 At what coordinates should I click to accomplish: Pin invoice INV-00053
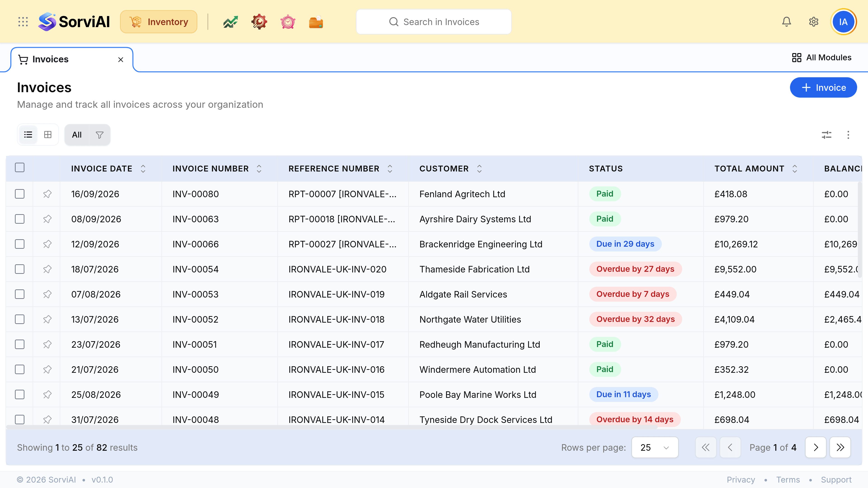pos(47,294)
